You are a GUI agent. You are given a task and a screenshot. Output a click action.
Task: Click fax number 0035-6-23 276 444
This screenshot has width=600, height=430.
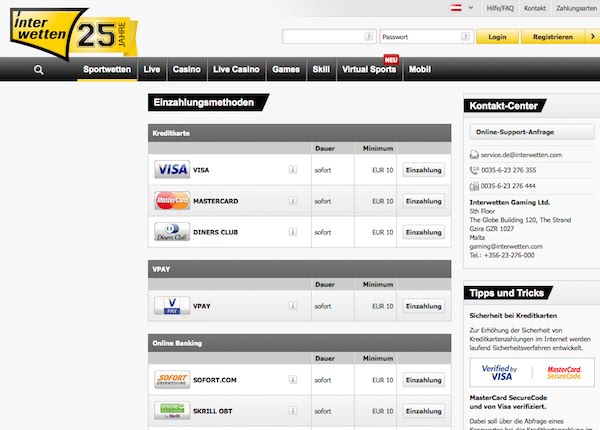(x=508, y=186)
